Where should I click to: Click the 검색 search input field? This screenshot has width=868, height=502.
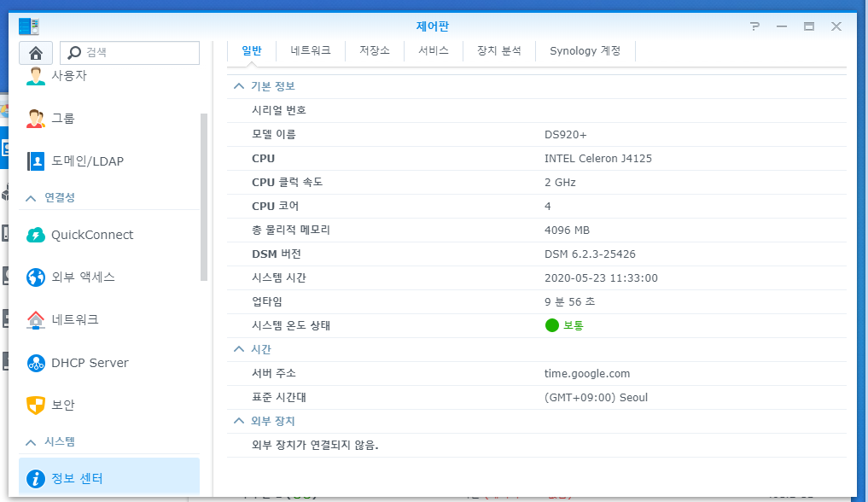(130, 53)
